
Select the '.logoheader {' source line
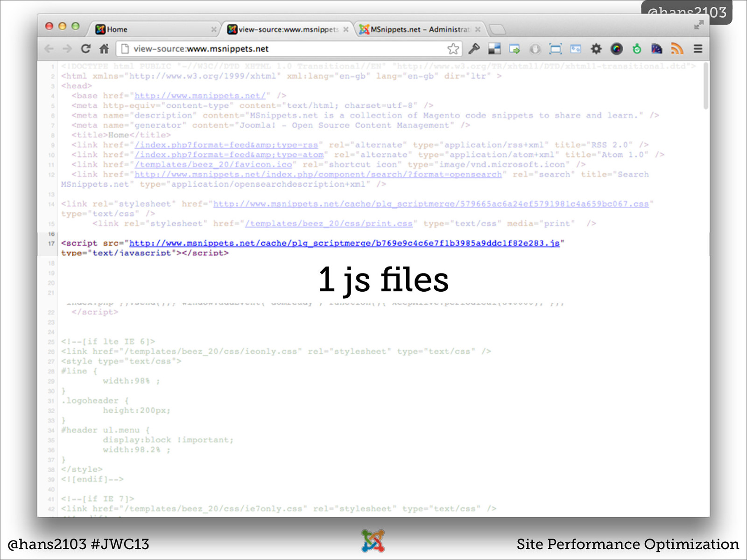coord(95,401)
